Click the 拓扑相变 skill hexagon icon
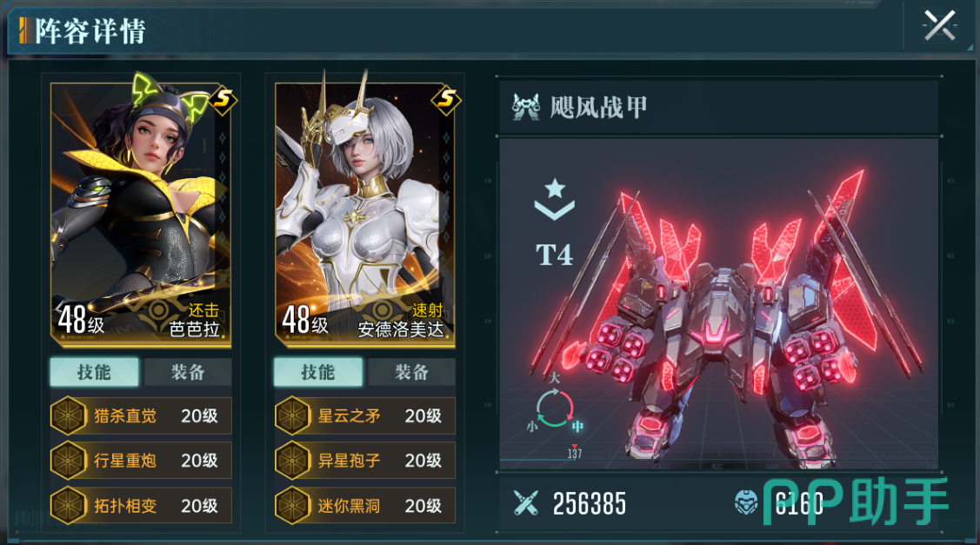 [x=68, y=506]
